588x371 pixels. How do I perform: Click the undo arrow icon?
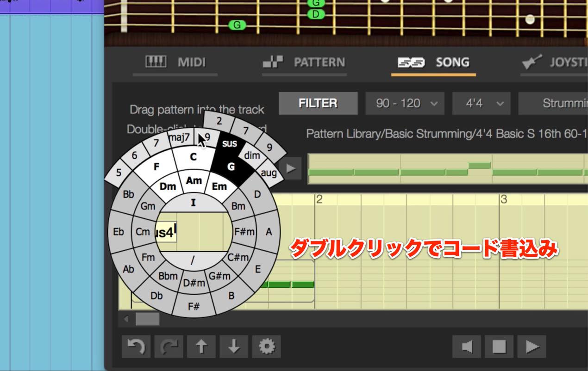coord(136,346)
